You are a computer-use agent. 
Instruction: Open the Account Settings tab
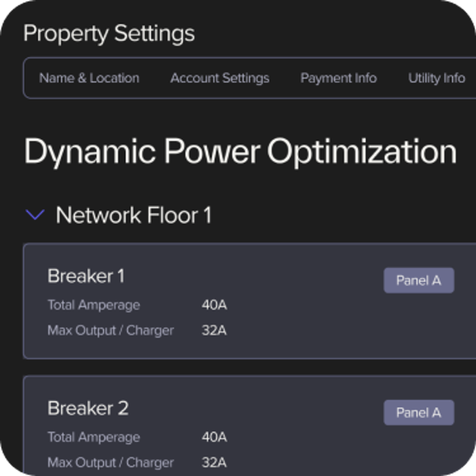220,78
